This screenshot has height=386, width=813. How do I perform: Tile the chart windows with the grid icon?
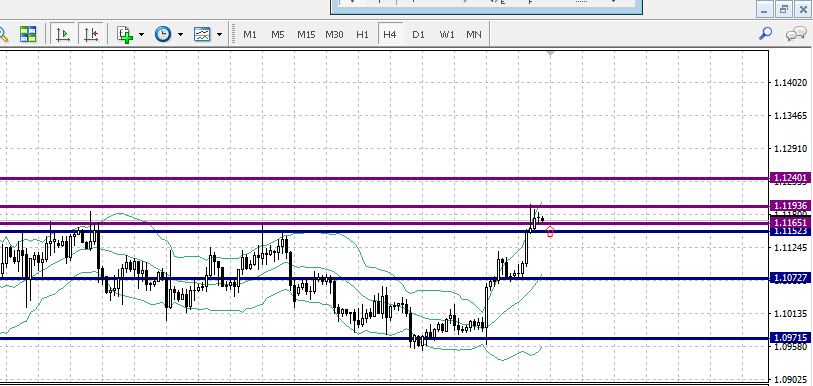(x=28, y=34)
